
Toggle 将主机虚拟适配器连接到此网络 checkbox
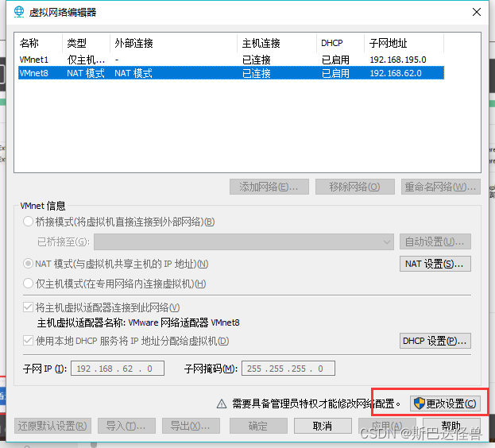click(28, 307)
